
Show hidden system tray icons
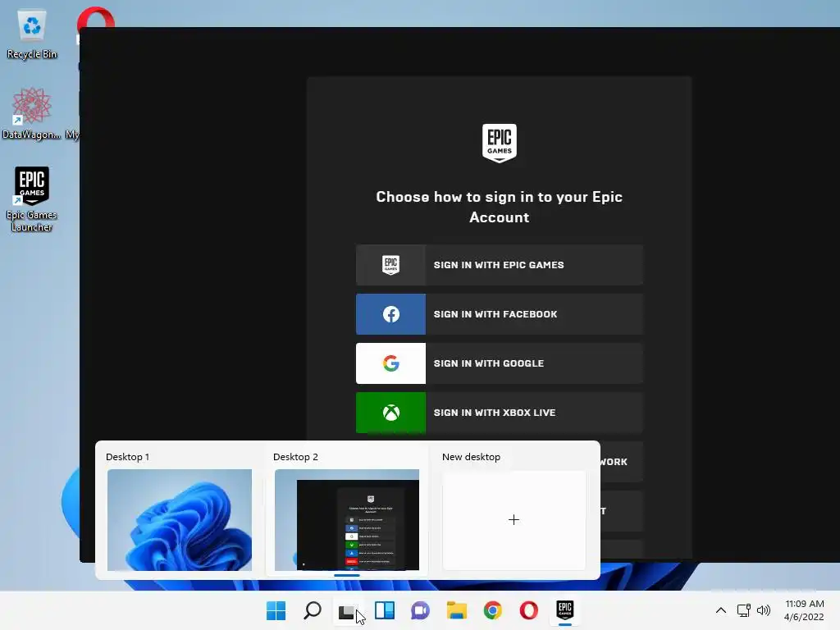click(x=721, y=610)
